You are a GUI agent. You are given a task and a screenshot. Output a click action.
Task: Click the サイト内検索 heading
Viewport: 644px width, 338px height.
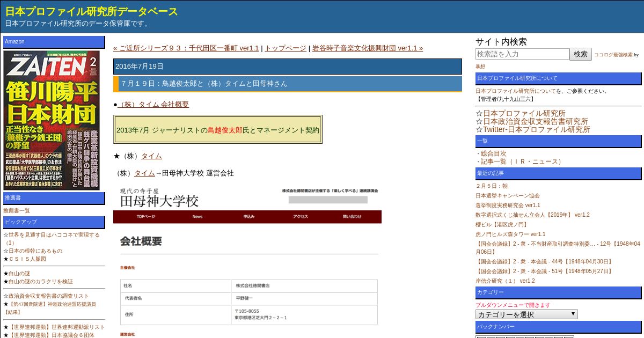501,42
